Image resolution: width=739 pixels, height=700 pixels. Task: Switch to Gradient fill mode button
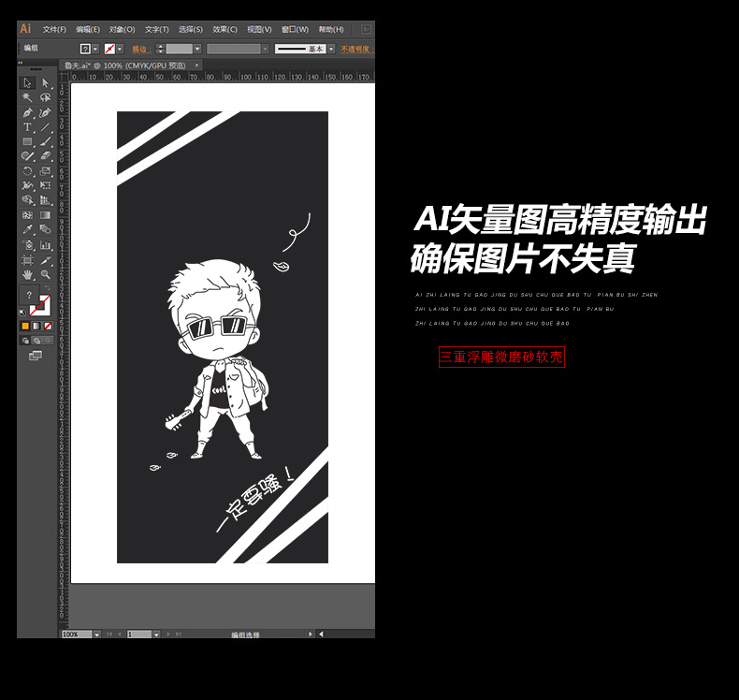36,326
